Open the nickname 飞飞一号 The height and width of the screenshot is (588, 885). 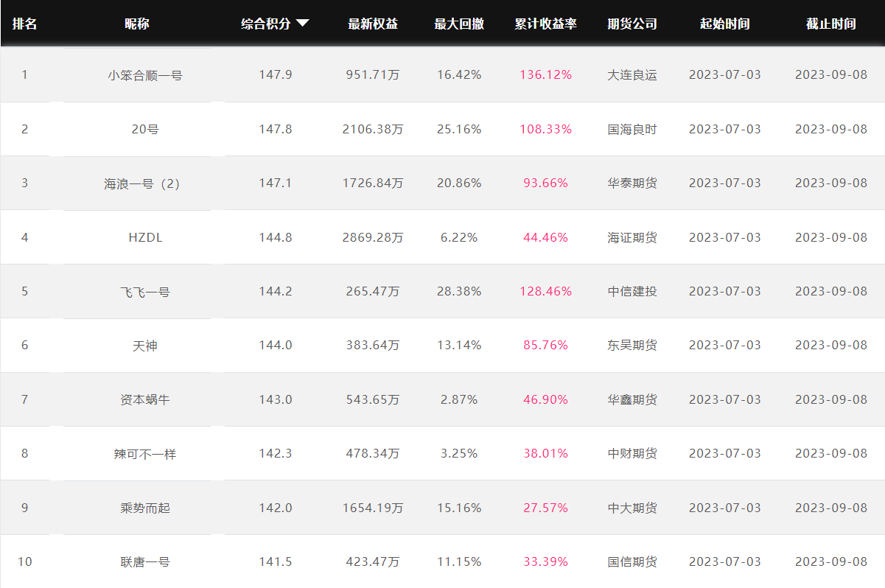145,292
